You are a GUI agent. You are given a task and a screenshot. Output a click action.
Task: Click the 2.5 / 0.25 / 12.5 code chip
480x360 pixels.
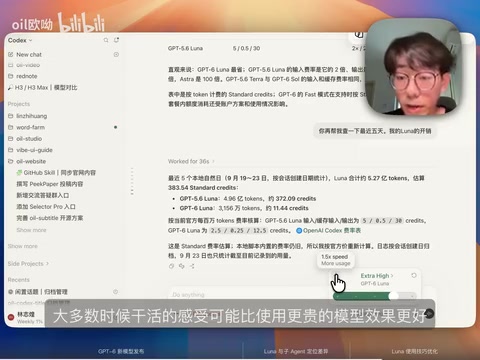click(x=238, y=230)
